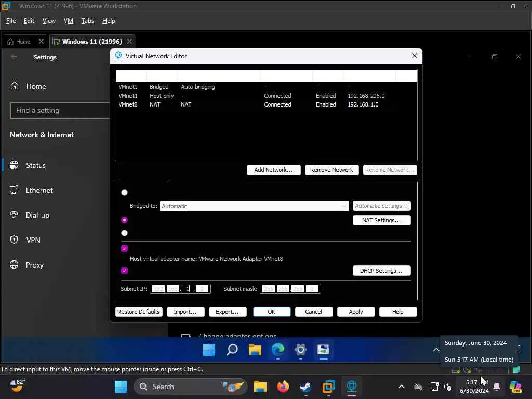This screenshot has height=399, width=532.
Task: Click the Home icon in Settings sidebar
Action: pos(14,86)
